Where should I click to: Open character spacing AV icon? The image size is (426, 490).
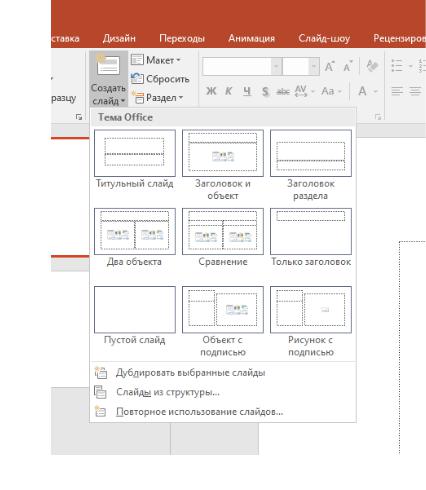[301, 91]
